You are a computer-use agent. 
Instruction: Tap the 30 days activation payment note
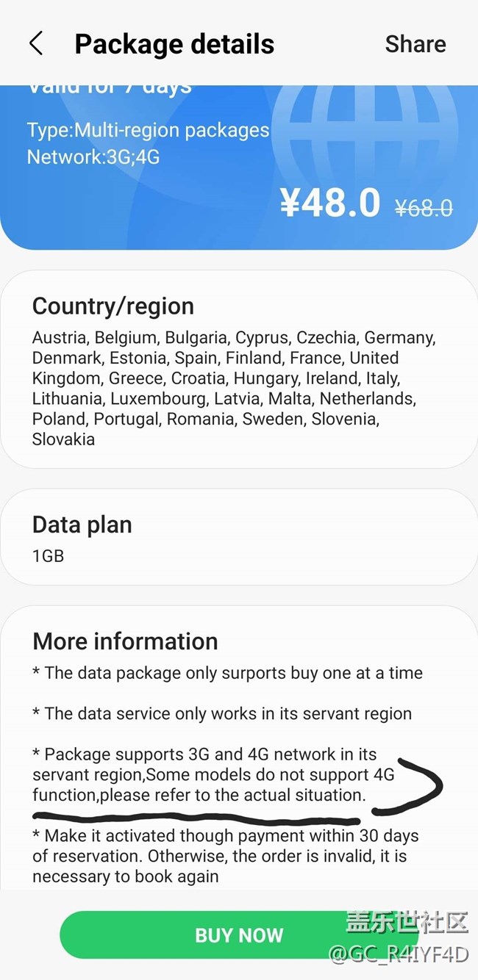point(225,856)
